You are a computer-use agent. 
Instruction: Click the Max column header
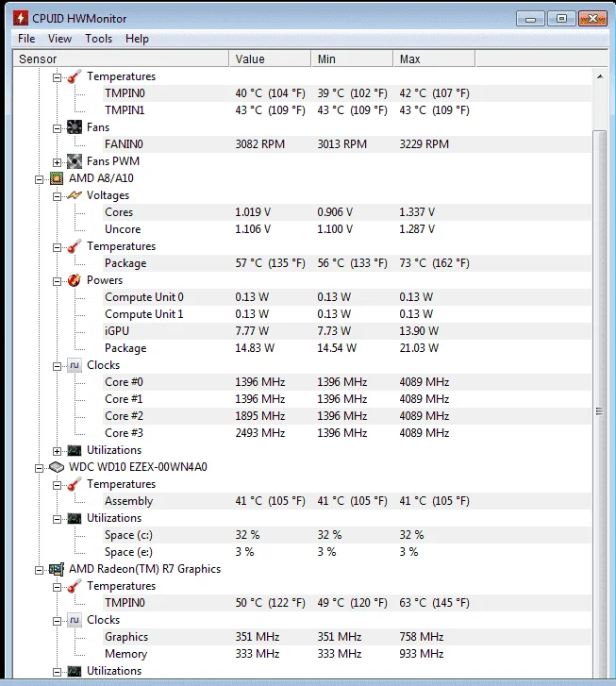point(434,59)
